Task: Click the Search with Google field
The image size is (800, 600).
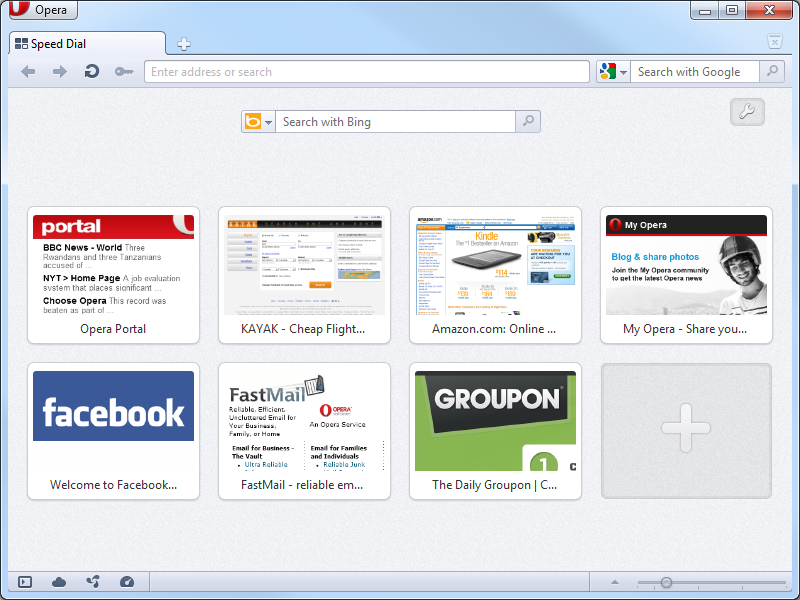Action: click(x=695, y=72)
